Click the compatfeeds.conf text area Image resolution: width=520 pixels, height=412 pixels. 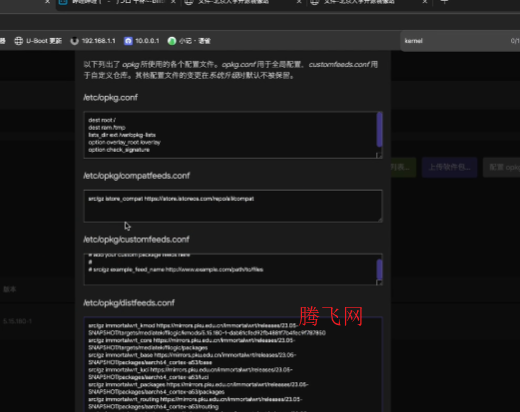point(233,206)
